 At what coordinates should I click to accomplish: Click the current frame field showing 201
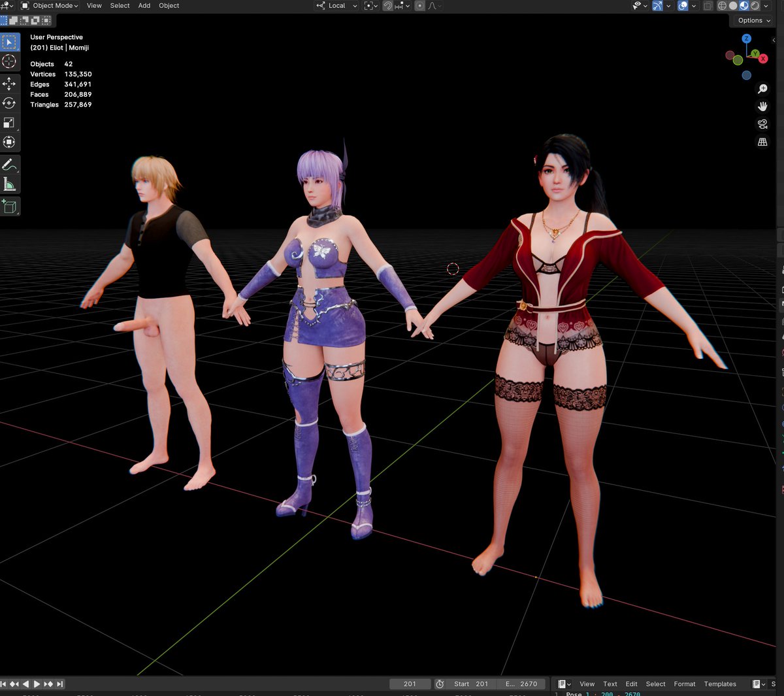(410, 684)
